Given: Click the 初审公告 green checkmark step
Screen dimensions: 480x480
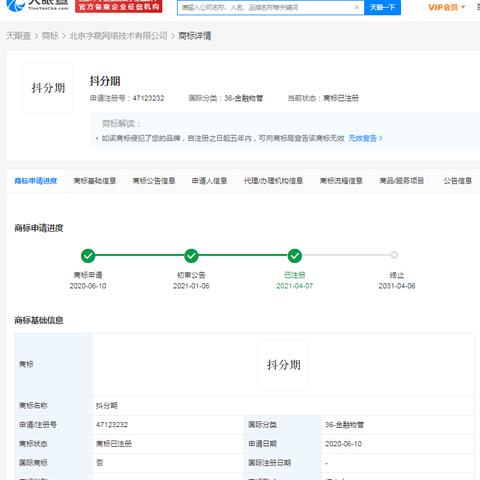Looking at the screenshot, I should point(191,256).
